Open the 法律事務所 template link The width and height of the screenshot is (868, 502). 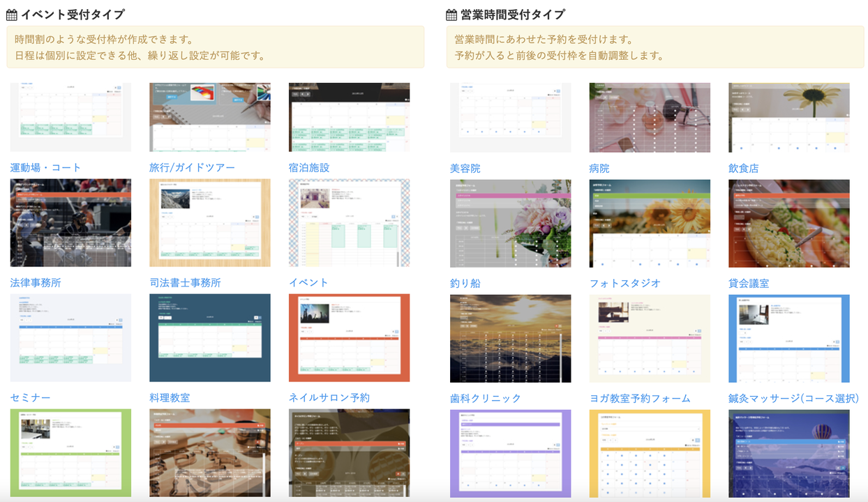point(36,282)
